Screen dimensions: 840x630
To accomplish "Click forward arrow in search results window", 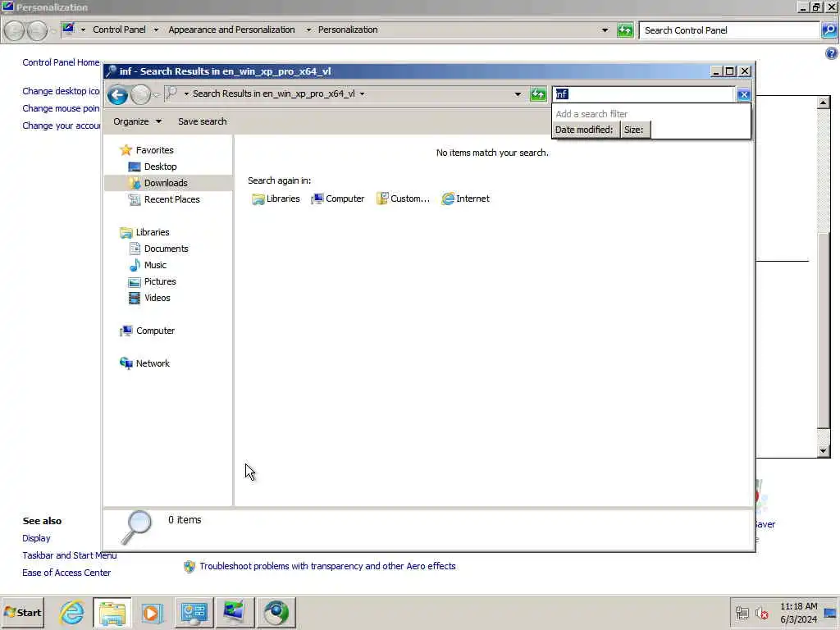I will [x=141, y=95].
